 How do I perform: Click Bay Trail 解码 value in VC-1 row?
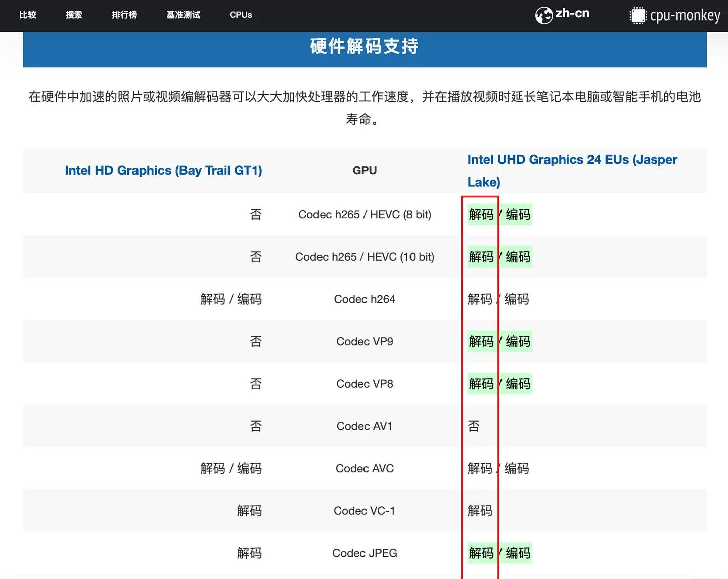coord(249,511)
